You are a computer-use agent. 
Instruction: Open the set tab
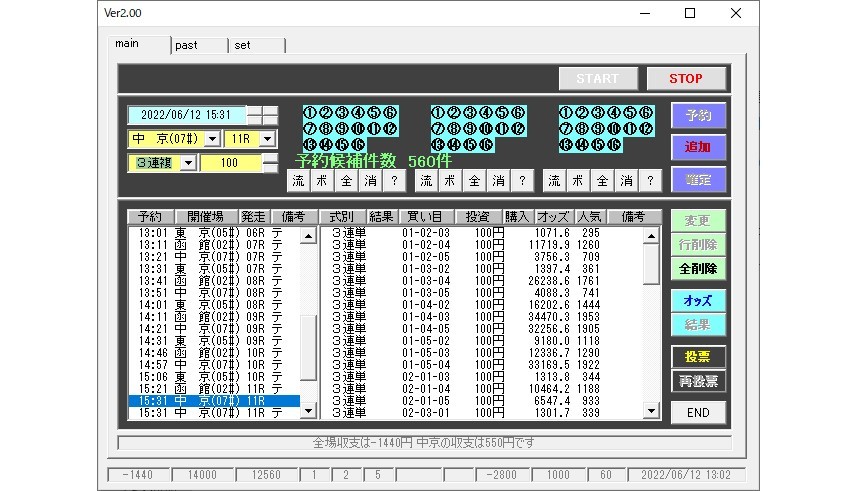pos(257,45)
